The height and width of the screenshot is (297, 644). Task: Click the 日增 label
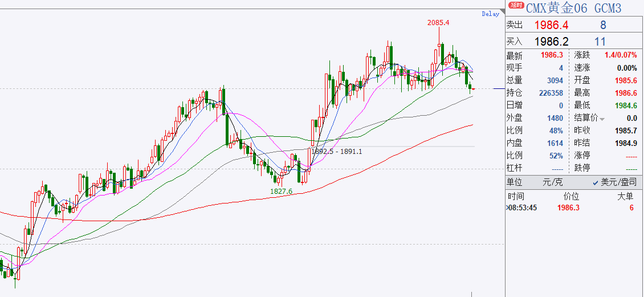pos(515,105)
